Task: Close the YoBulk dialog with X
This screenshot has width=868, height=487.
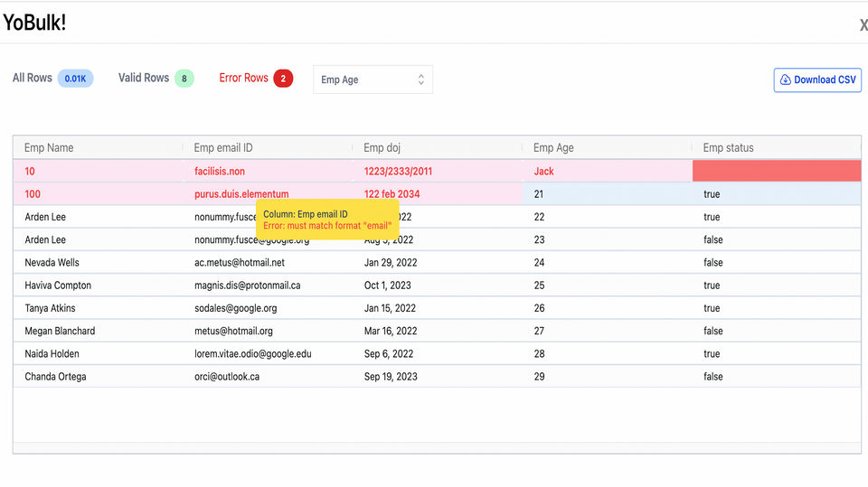Action: (863, 24)
